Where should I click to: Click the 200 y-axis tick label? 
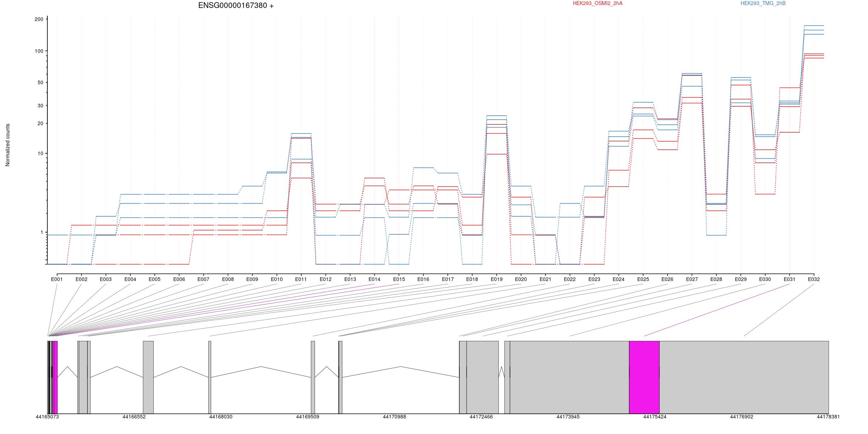point(39,19)
